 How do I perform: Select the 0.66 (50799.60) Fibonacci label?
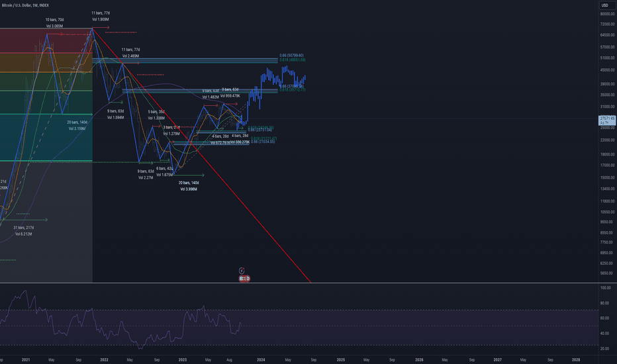point(291,56)
